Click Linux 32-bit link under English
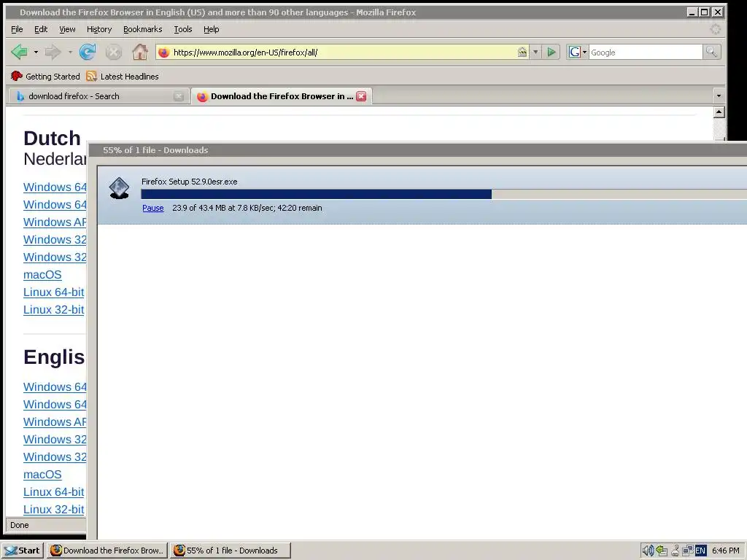Screen dimensions: 747x560 [x=54, y=510]
